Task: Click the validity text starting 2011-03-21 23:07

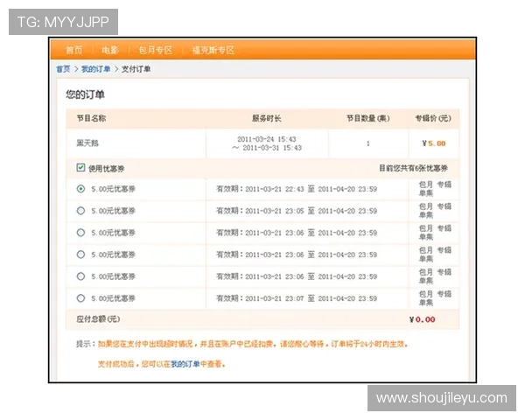Action: coord(297,298)
